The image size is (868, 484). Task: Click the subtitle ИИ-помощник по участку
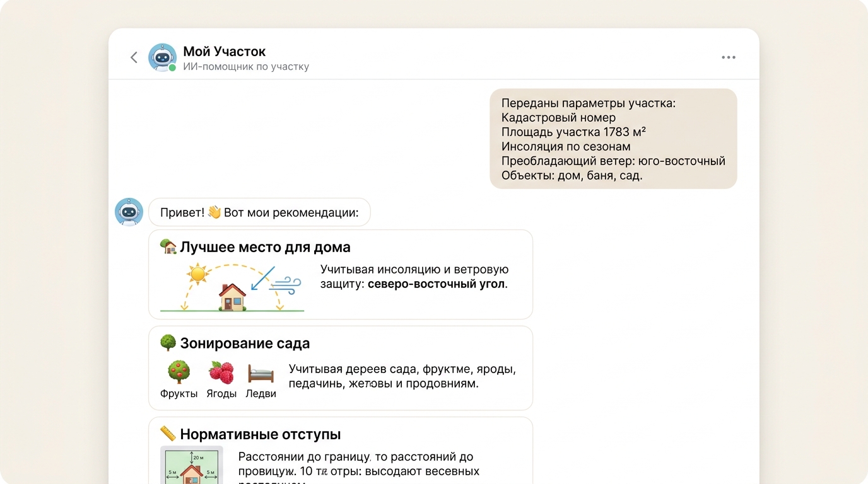tap(246, 66)
